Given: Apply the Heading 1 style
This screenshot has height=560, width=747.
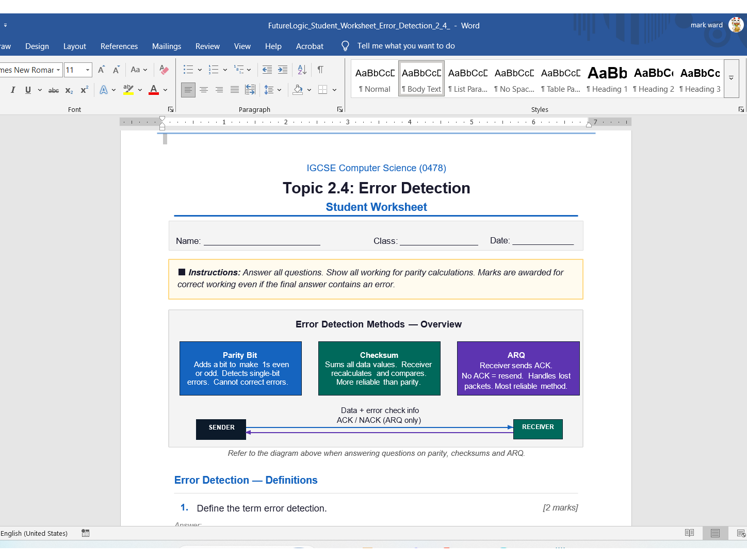Looking at the screenshot, I should click(607, 79).
